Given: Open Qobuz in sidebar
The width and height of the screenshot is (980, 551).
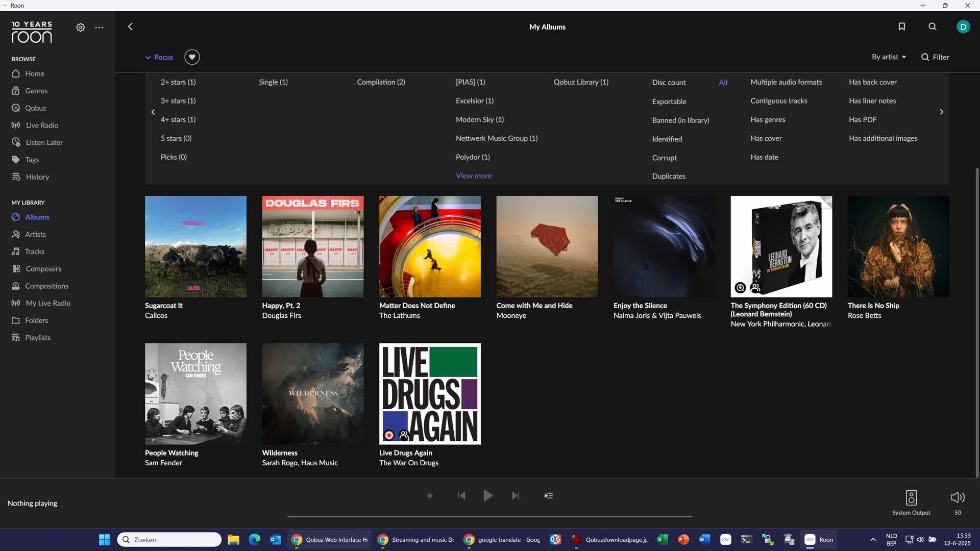Looking at the screenshot, I should pos(36,108).
